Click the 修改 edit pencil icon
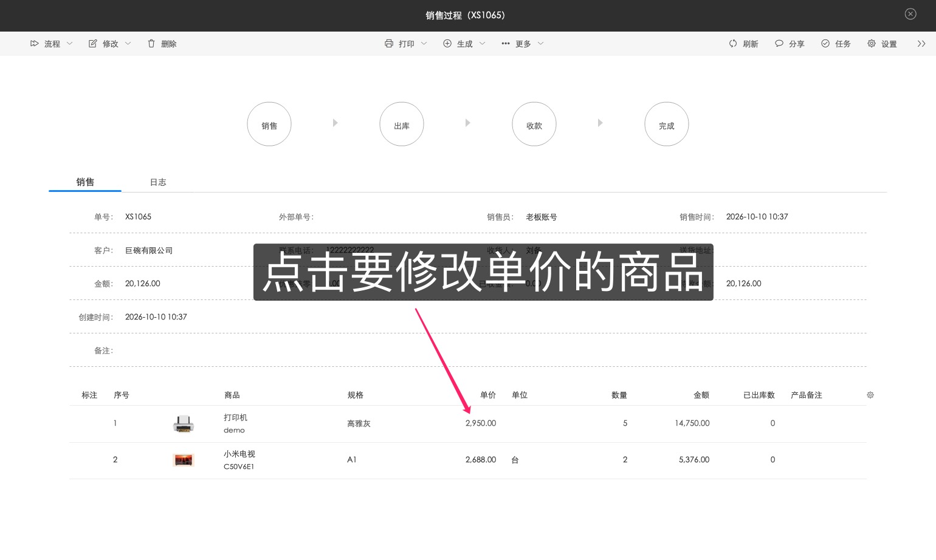This screenshot has width=936, height=560. (x=93, y=44)
